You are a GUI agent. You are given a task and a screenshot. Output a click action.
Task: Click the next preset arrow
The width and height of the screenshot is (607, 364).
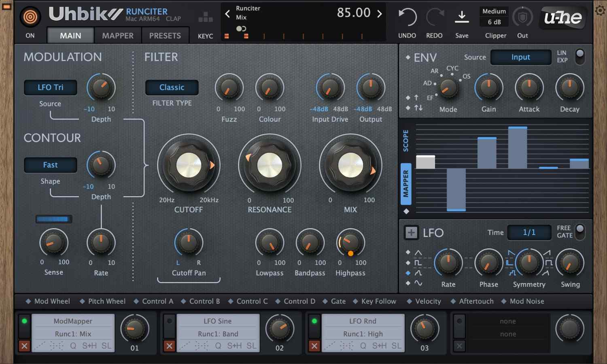point(379,13)
